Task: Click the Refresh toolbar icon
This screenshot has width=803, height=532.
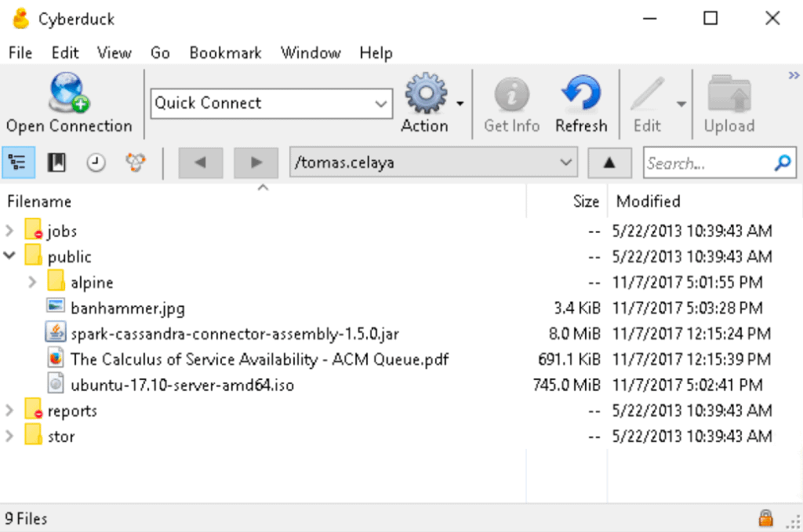Action: [x=581, y=93]
